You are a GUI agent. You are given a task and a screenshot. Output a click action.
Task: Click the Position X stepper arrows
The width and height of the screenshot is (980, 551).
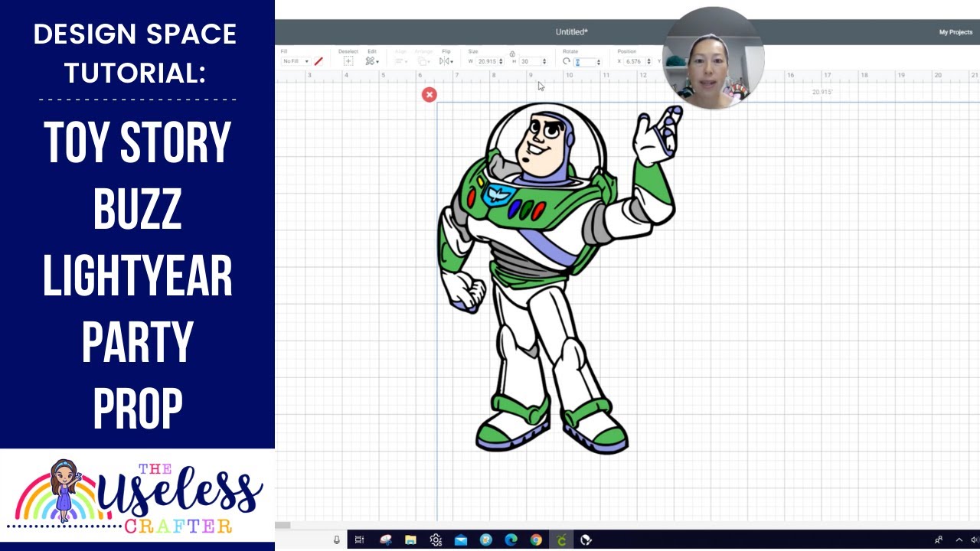click(648, 61)
